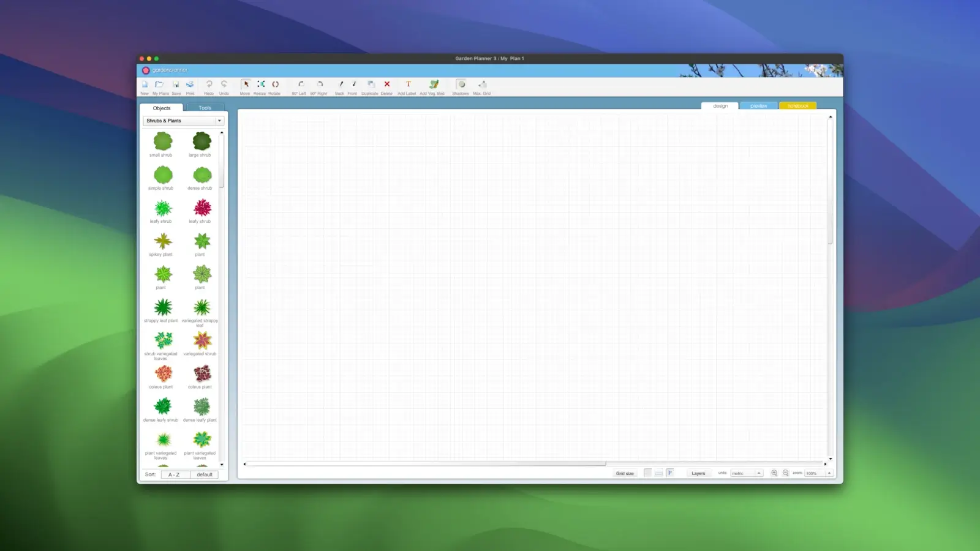Rotate selection 90° Left
The height and width of the screenshot is (551, 980).
tap(300, 84)
